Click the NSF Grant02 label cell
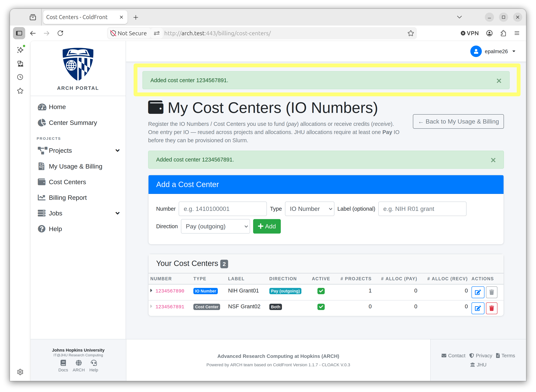Viewport: 536px width, 392px height. (244, 307)
